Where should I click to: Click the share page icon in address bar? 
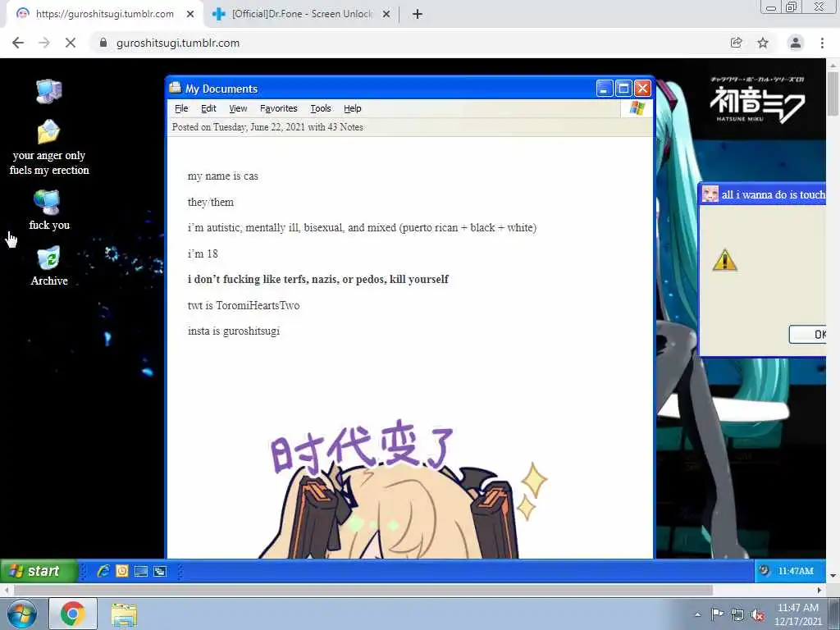coord(737,43)
